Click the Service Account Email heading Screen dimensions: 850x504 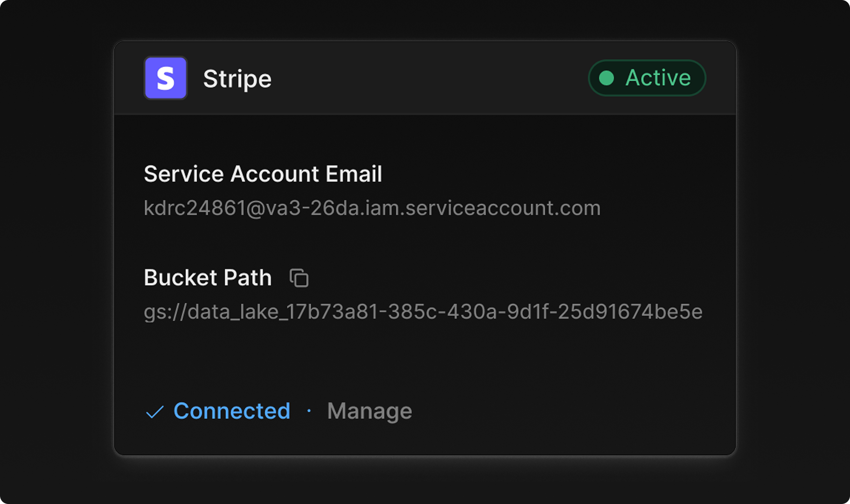(x=263, y=174)
